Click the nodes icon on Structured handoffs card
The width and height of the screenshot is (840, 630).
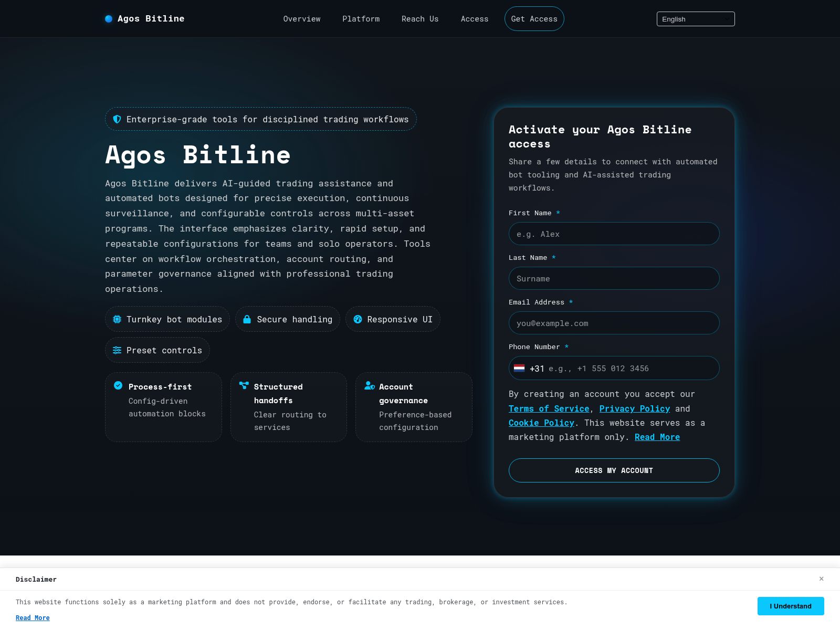[244, 385]
